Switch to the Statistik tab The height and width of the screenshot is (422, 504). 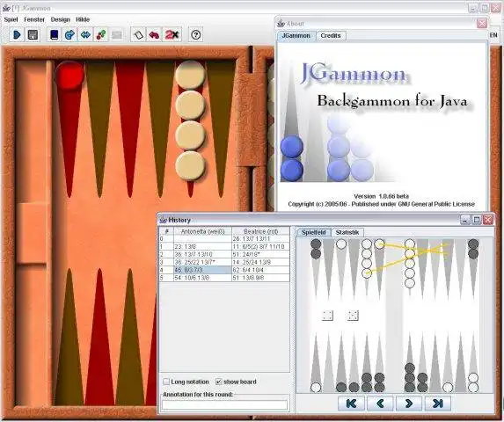pyautogui.click(x=347, y=232)
